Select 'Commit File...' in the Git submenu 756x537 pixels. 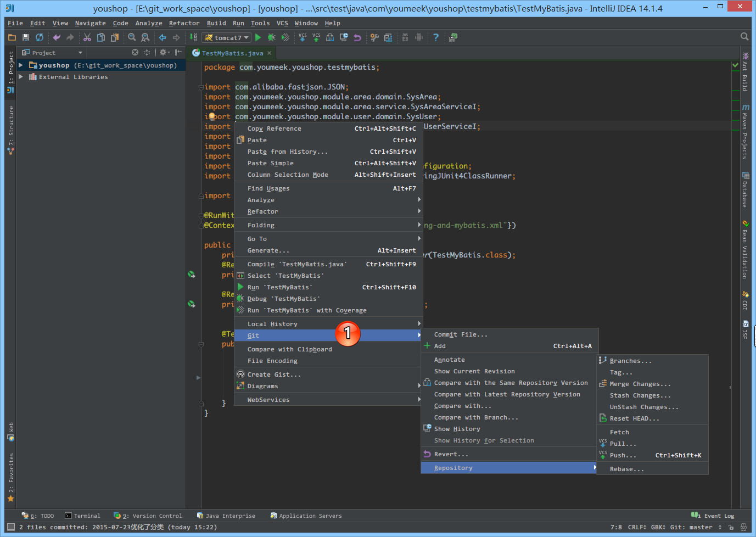click(461, 334)
